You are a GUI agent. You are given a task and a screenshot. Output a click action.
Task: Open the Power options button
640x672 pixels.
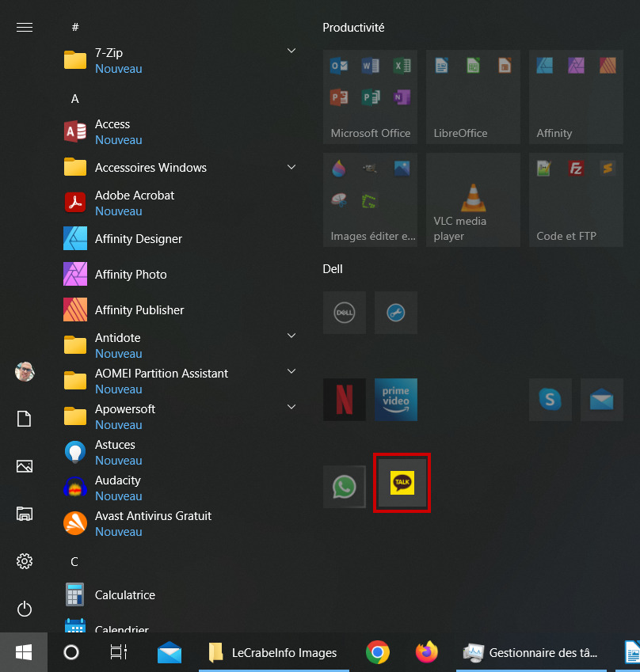tap(25, 609)
